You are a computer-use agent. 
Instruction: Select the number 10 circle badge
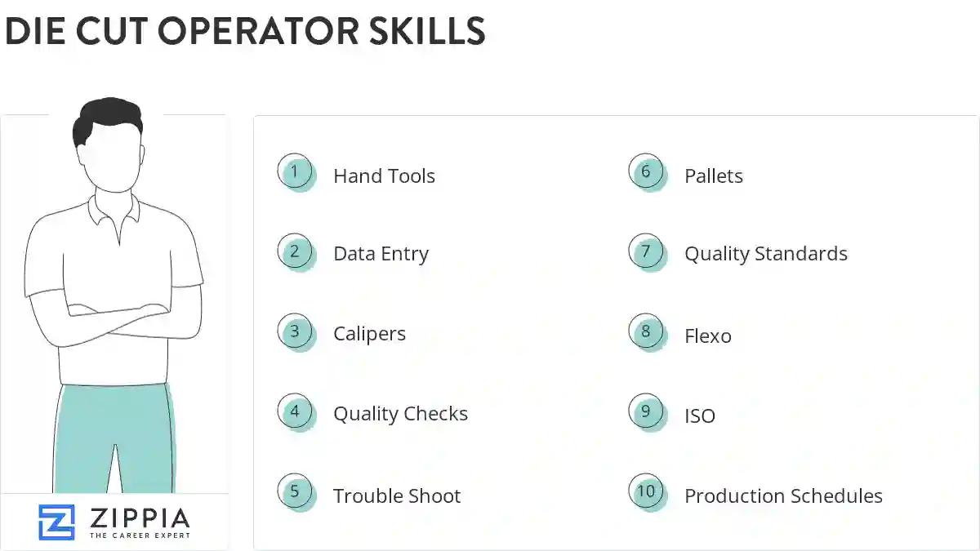(x=646, y=491)
